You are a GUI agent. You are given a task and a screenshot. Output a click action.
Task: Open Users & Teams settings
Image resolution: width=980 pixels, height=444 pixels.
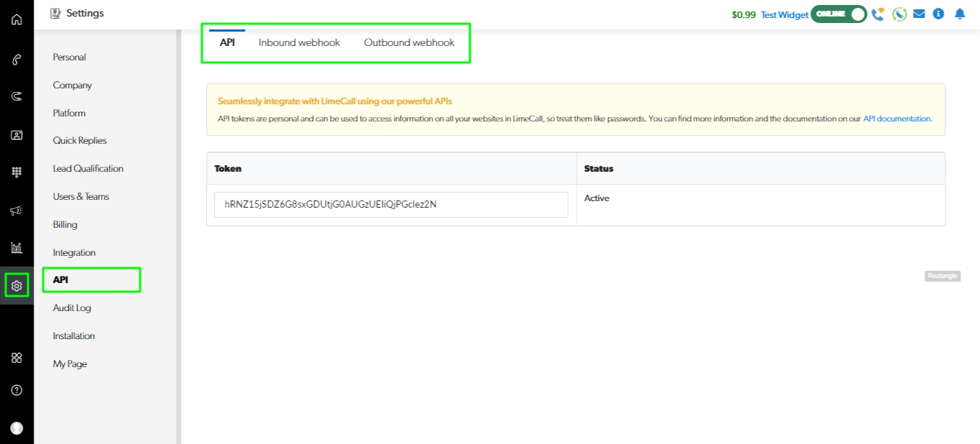[81, 196]
